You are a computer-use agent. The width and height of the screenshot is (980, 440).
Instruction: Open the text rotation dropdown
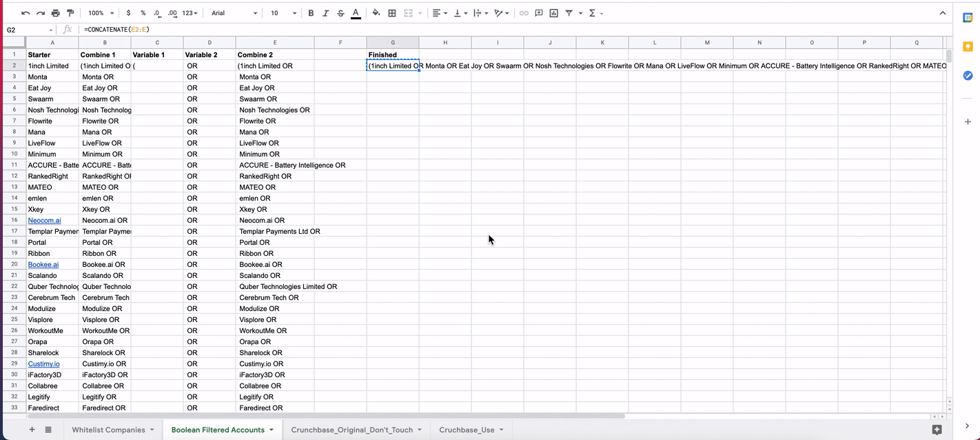(502, 13)
